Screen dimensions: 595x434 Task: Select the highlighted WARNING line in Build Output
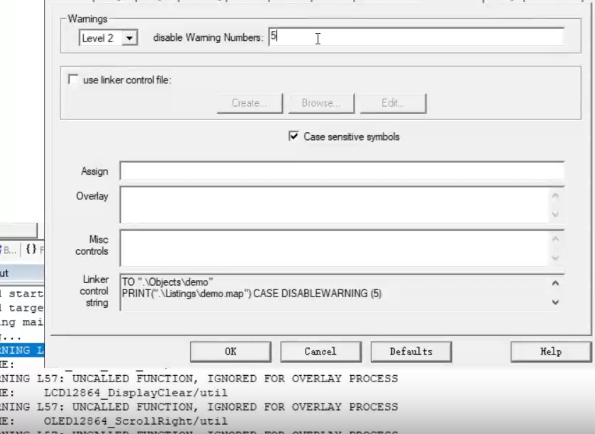point(22,350)
